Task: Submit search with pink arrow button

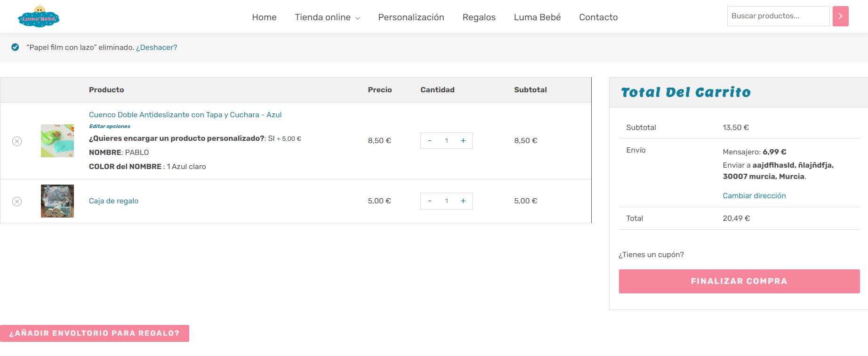Action: click(x=840, y=16)
